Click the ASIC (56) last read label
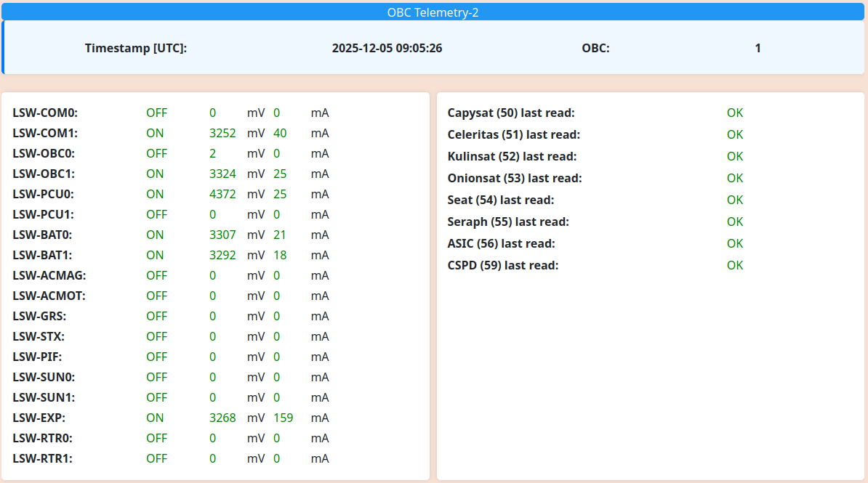Image resolution: width=868 pixels, height=483 pixels. [x=501, y=244]
